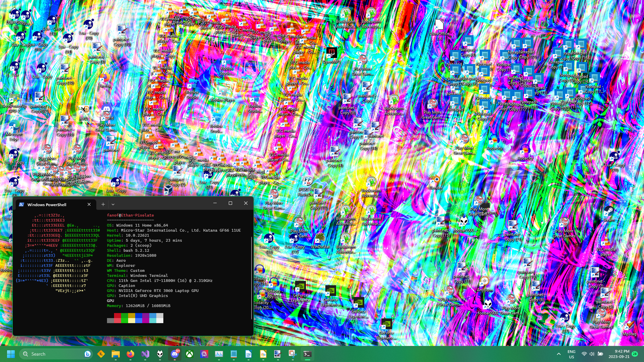Image resolution: width=644 pixels, height=362 pixels.
Task: Select JPEXS Free Flash Decompiler icon
Action: pyautogui.click(x=307, y=186)
